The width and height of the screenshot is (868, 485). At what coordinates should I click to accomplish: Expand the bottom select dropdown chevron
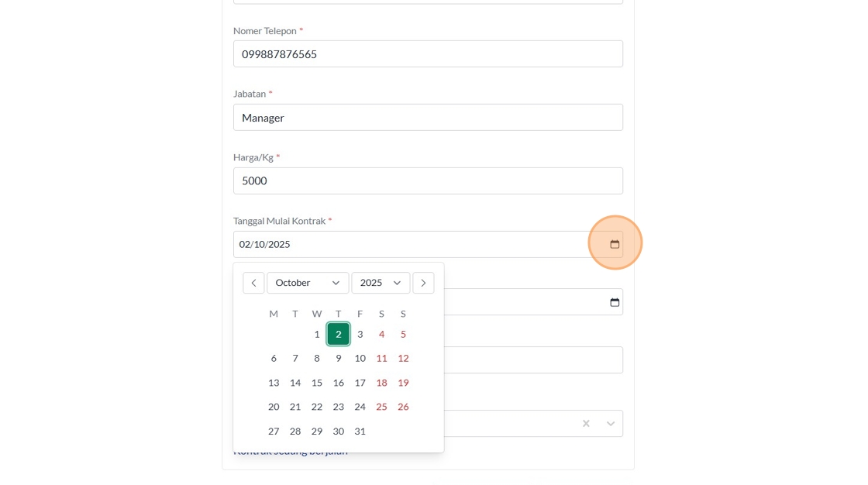(611, 423)
